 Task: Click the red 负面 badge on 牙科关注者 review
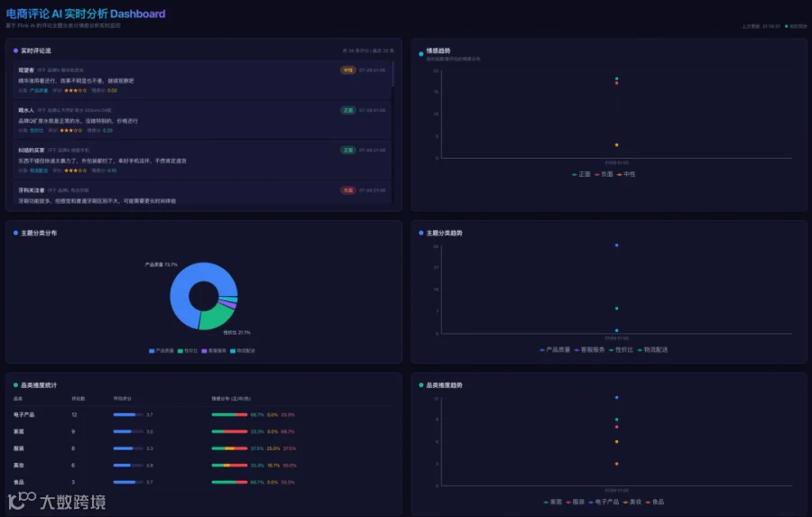(x=348, y=190)
